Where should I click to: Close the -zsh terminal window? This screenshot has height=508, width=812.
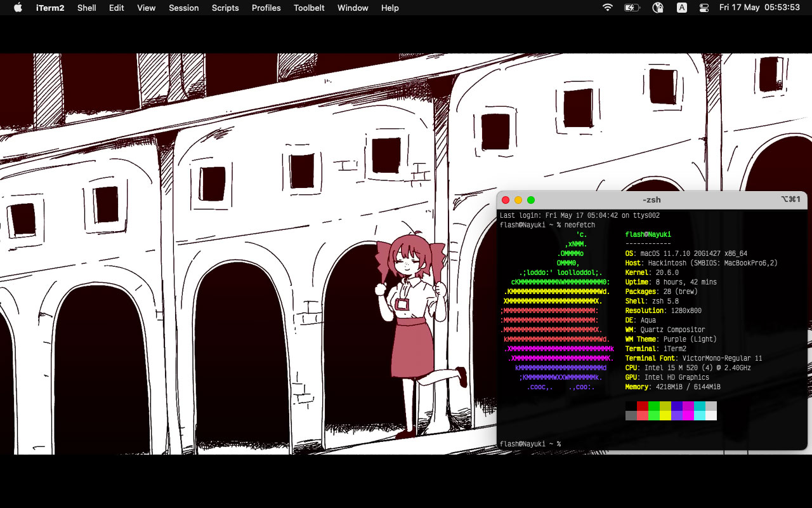[506, 200]
